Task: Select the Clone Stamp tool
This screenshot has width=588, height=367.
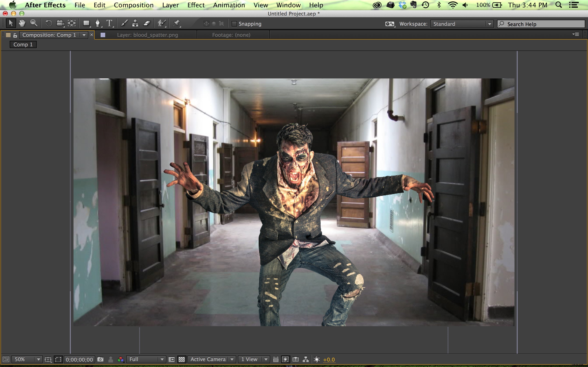Action: pos(135,23)
